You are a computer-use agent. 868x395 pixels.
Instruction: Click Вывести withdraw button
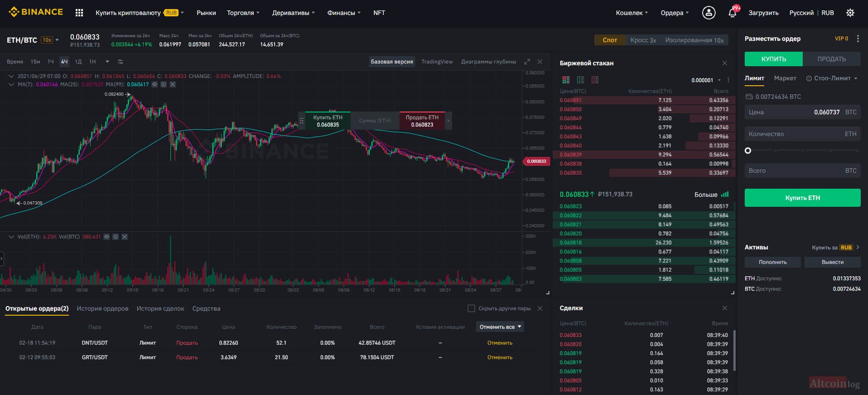pyautogui.click(x=833, y=262)
